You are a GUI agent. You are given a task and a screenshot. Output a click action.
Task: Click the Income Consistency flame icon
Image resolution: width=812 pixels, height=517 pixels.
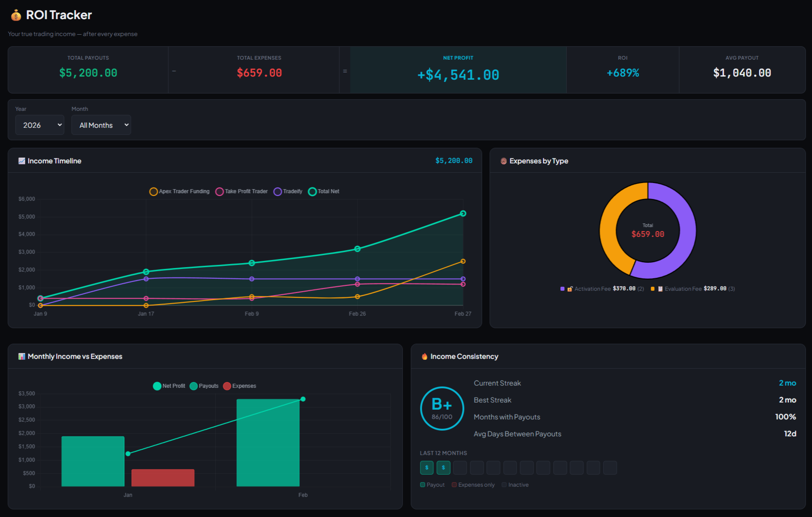click(x=424, y=356)
